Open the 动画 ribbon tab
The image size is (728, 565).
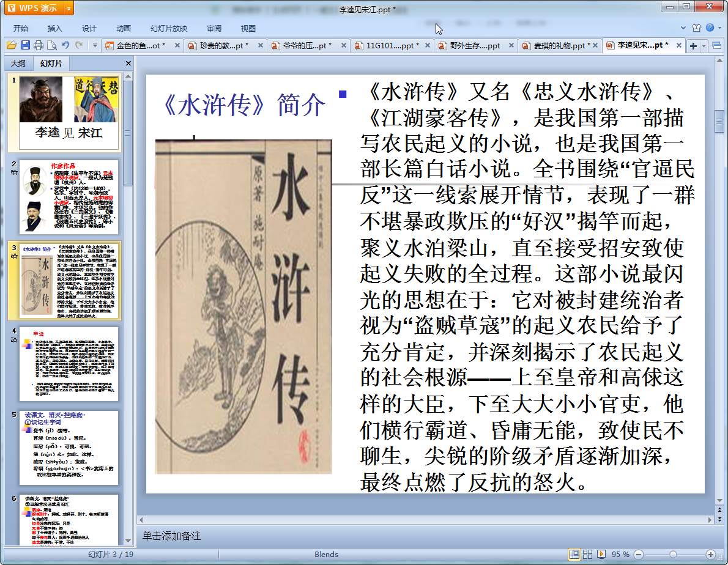pyautogui.click(x=123, y=28)
